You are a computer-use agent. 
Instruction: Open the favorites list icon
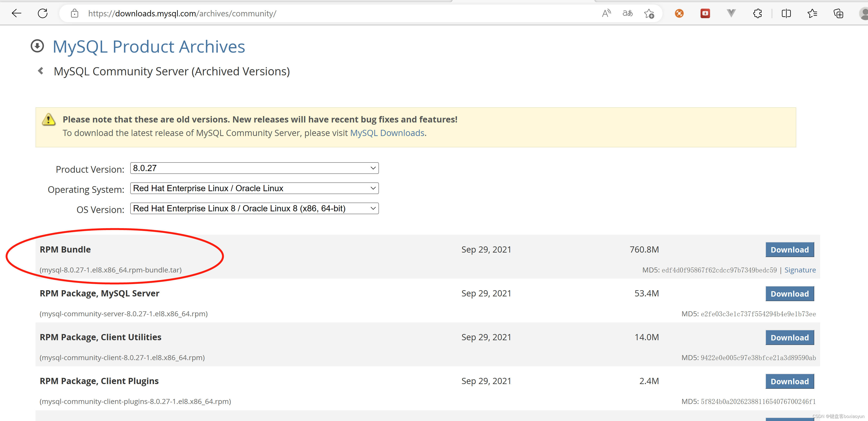[x=812, y=14]
